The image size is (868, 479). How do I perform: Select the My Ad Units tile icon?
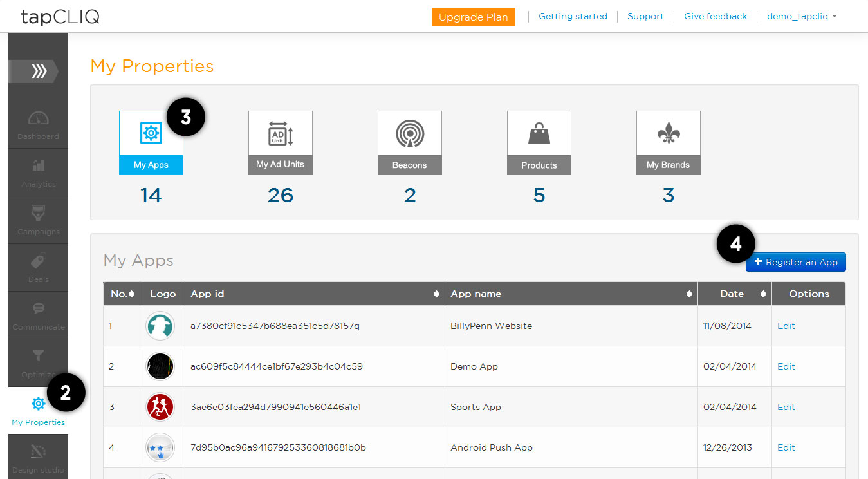pyautogui.click(x=281, y=133)
